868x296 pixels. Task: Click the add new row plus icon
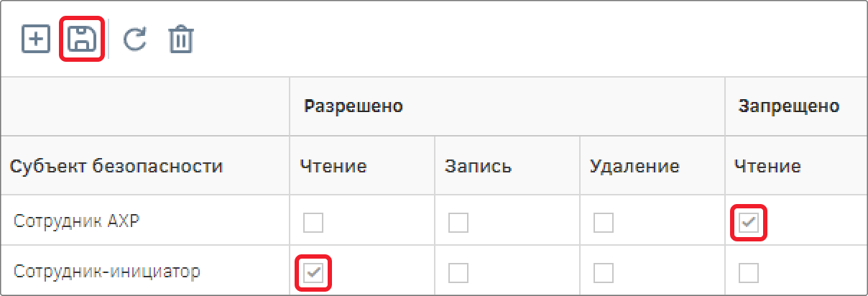[x=36, y=40]
